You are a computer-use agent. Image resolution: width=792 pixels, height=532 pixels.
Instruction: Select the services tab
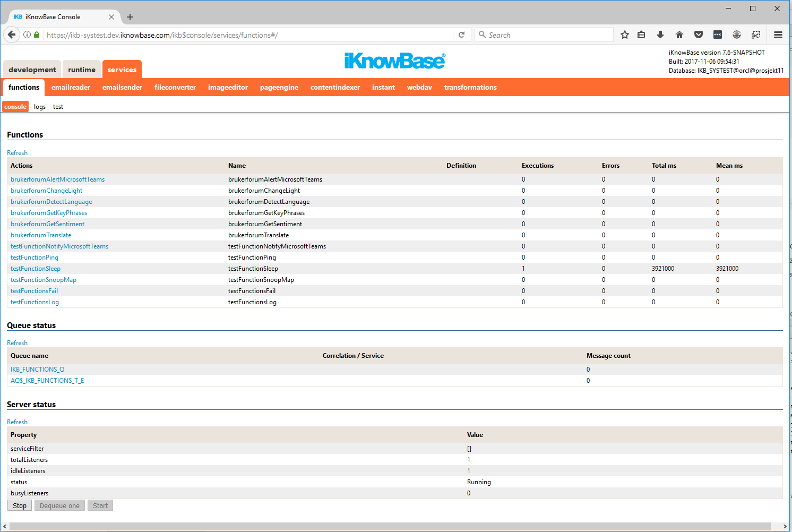click(x=122, y=70)
